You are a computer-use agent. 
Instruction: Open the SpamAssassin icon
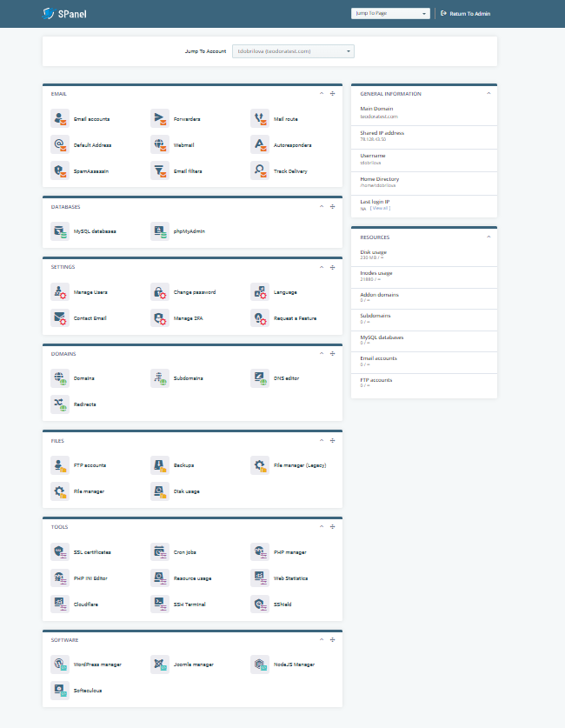pos(60,170)
